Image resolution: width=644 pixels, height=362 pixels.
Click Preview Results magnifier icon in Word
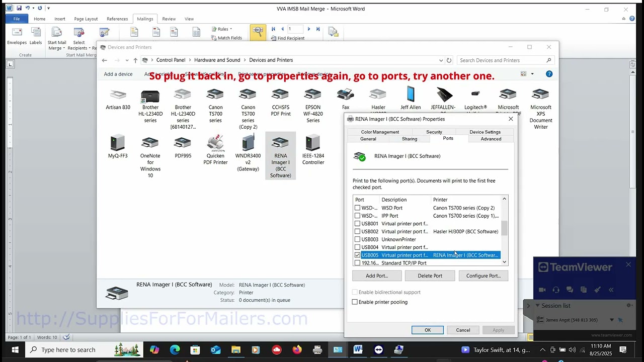[258, 32]
